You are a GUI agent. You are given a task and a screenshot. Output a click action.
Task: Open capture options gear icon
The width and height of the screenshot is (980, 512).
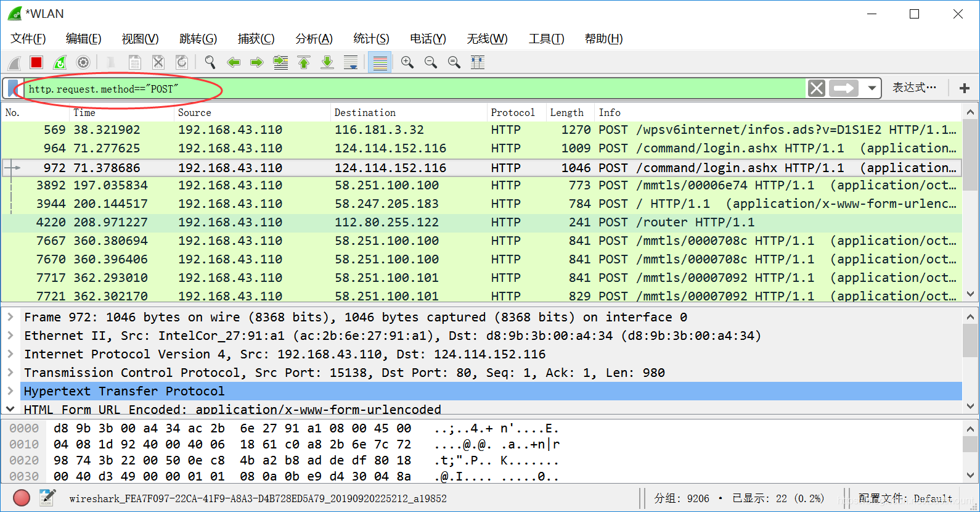coord(83,62)
